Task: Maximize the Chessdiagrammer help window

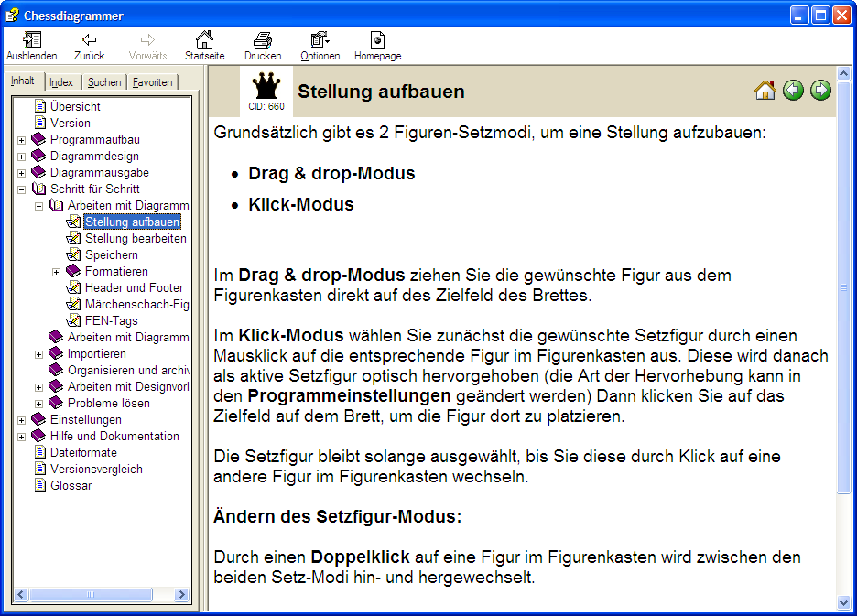Action: (821, 16)
